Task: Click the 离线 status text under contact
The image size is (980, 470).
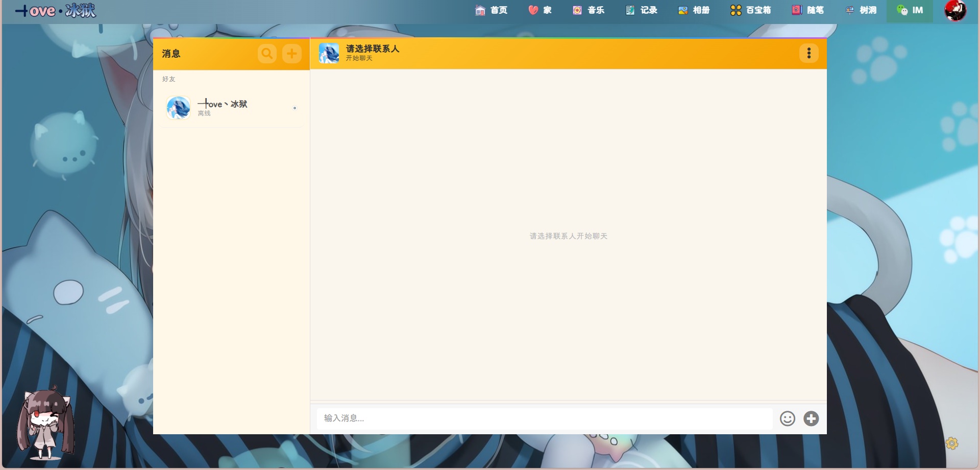Action: coord(204,113)
